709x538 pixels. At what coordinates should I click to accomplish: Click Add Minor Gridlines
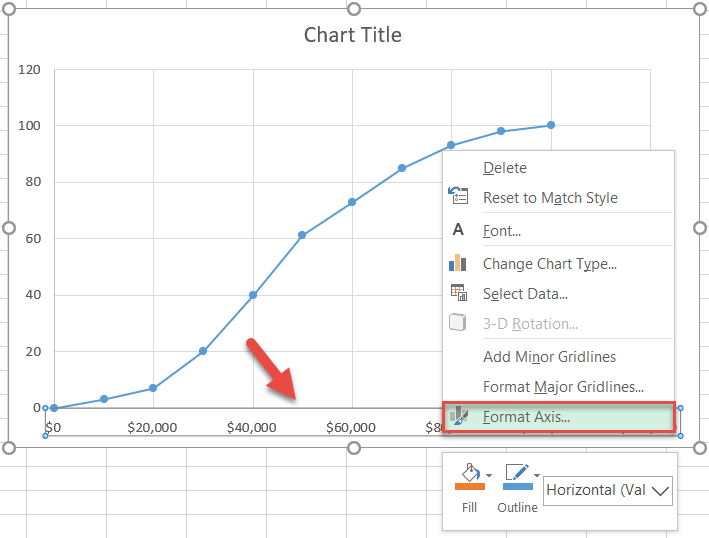559,357
